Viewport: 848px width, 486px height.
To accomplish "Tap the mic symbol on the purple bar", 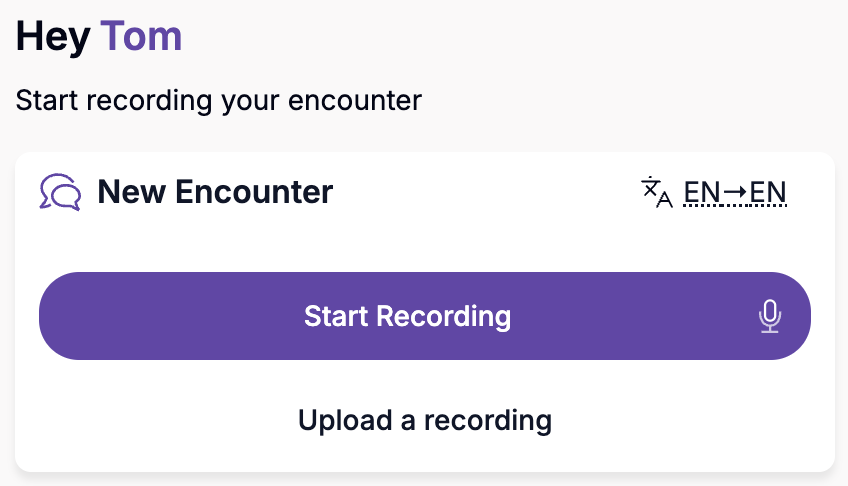I will click(x=768, y=317).
